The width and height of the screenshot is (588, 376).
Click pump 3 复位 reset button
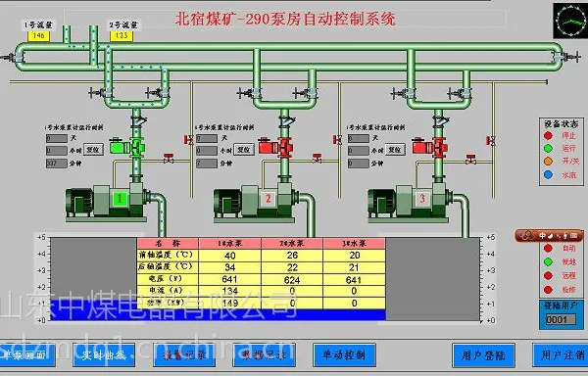tap(395, 150)
